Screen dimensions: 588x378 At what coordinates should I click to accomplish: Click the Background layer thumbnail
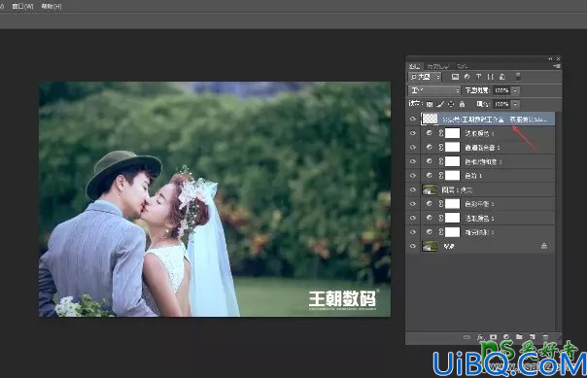[430, 246]
